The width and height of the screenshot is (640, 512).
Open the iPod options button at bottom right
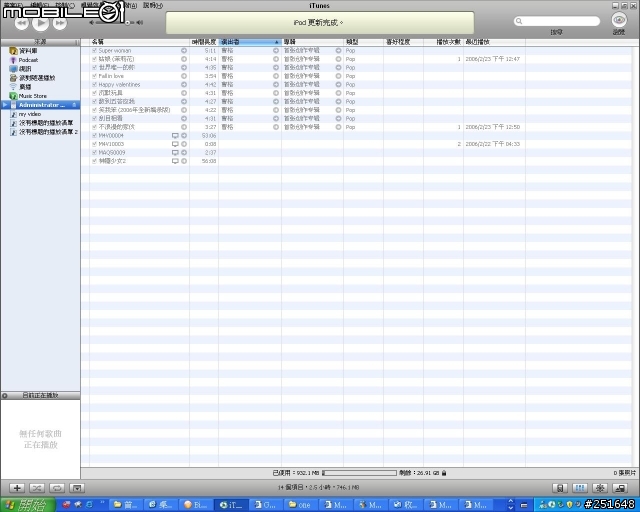point(560,488)
